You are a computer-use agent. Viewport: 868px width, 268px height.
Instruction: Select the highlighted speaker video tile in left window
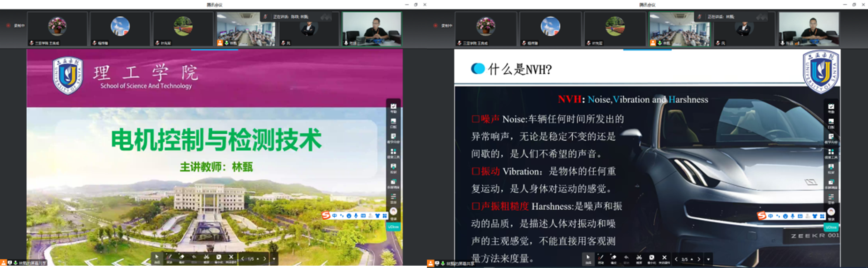pyautogui.click(x=372, y=29)
